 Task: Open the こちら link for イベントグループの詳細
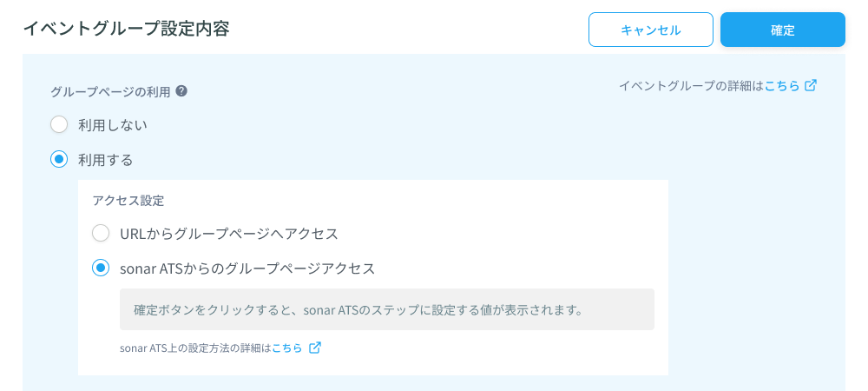click(782, 86)
